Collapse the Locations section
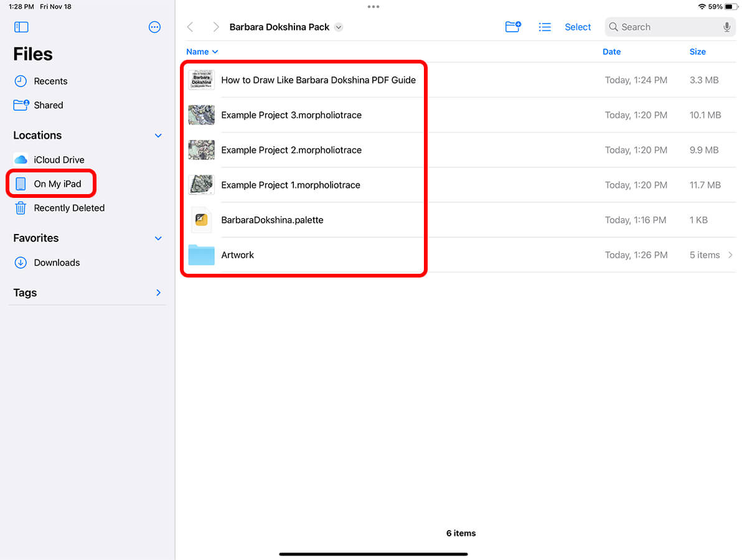 click(158, 136)
